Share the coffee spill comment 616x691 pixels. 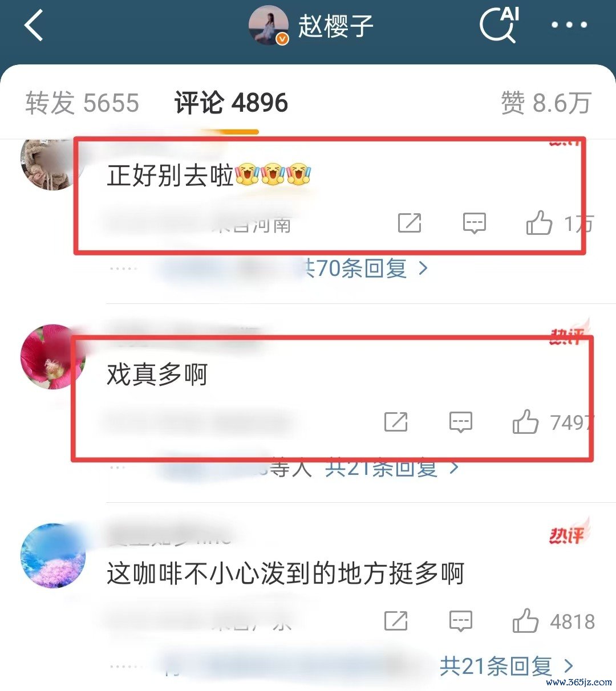(396, 621)
